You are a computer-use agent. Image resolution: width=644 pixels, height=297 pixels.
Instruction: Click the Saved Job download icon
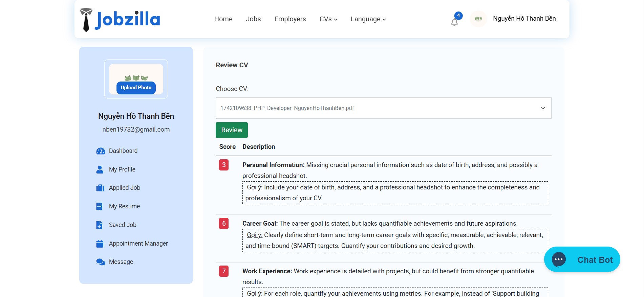tap(99, 225)
